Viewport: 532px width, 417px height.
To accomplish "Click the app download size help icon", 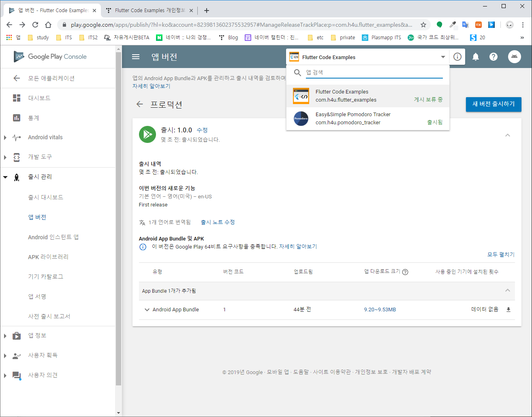I will [405, 272].
